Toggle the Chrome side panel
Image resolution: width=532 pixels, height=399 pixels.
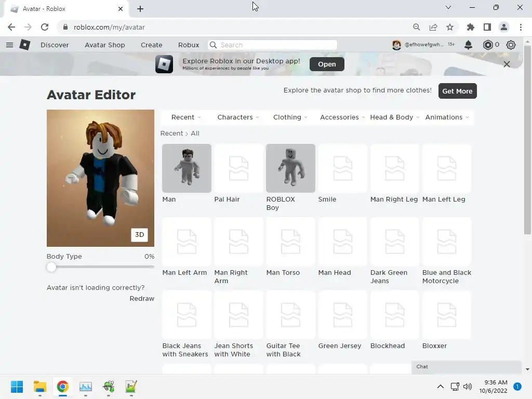(487, 27)
